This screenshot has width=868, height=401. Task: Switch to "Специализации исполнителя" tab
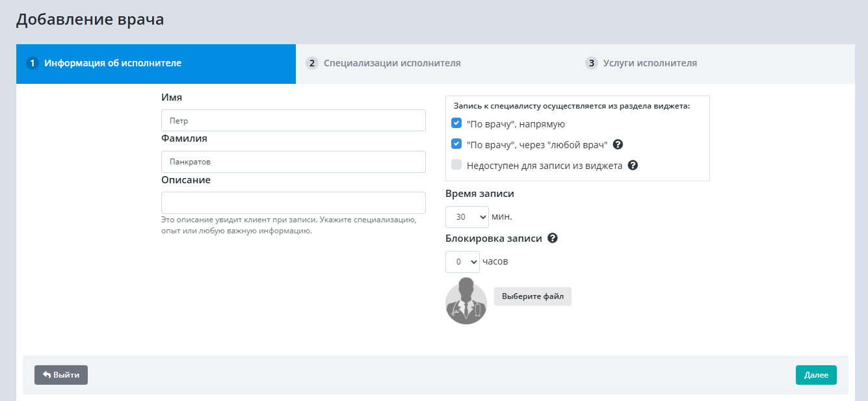(392, 63)
